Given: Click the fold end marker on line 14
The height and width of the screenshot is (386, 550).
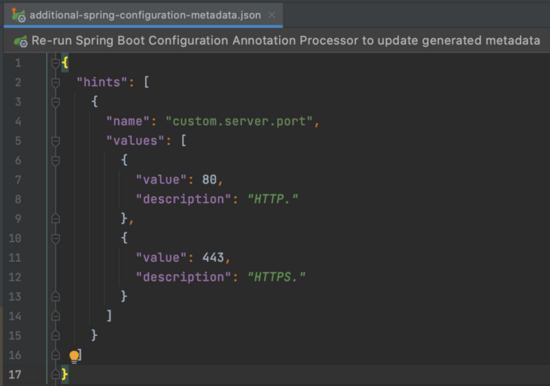Looking at the screenshot, I should [x=55, y=317].
